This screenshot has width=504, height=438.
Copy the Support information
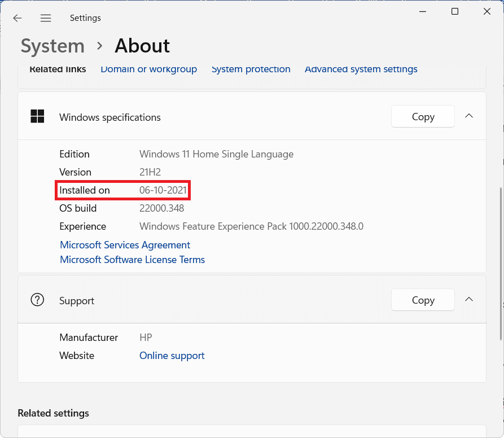click(423, 300)
